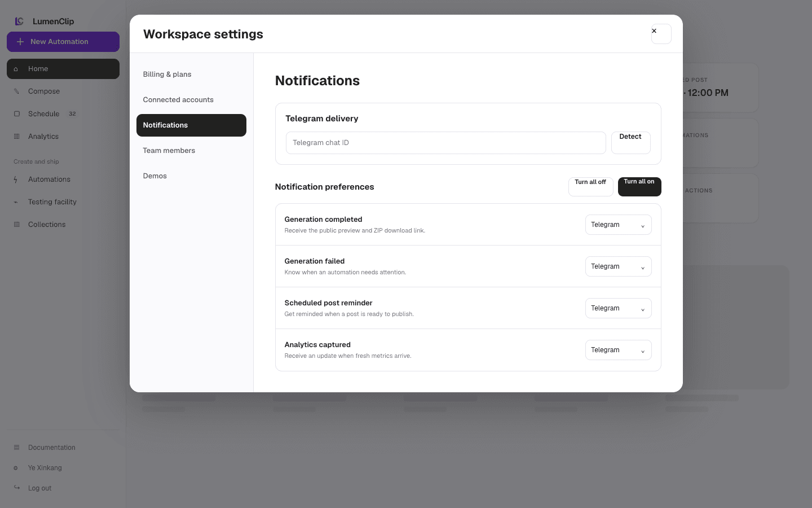
Task: Click the 'Notification preferences' heading
Action: pos(324,187)
